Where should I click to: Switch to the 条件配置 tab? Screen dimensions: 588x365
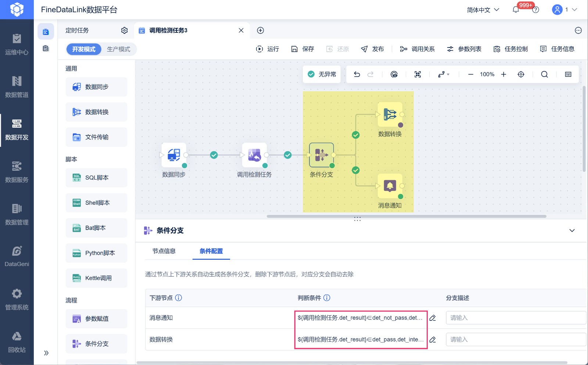click(211, 251)
